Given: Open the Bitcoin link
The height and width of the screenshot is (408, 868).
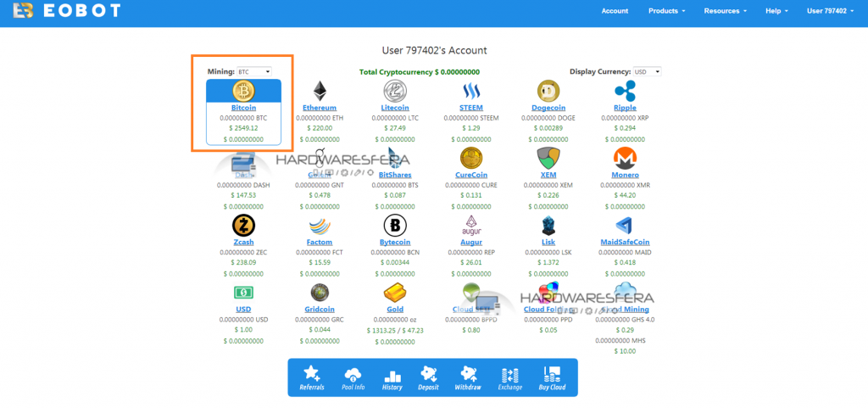Looking at the screenshot, I should coord(243,108).
